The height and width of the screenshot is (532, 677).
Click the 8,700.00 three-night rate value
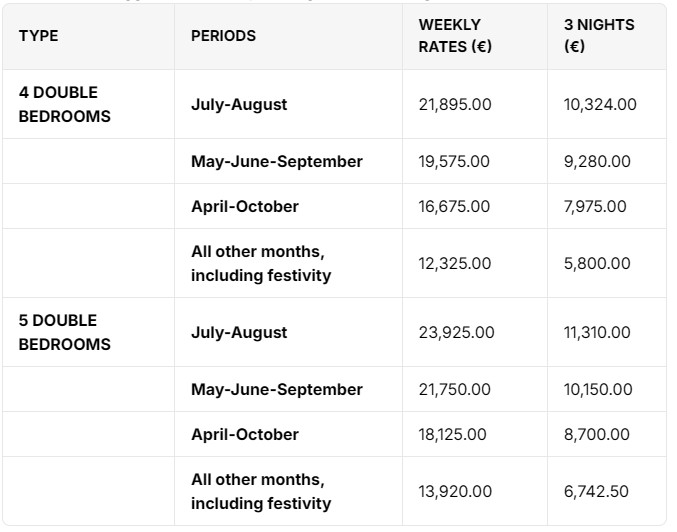(x=597, y=434)
